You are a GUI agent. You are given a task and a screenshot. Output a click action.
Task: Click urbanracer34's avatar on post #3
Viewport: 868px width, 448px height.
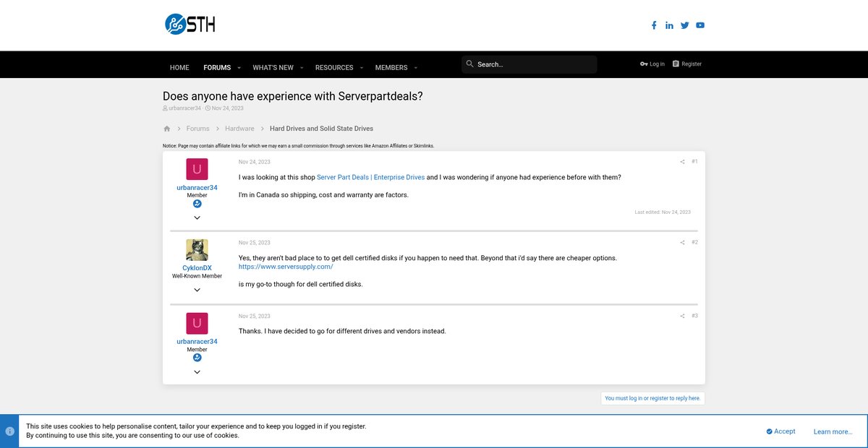[x=197, y=324]
